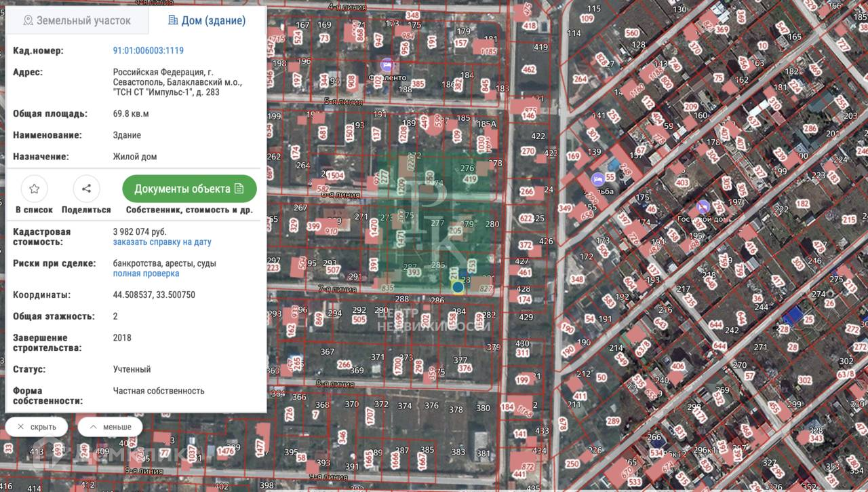The width and height of the screenshot is (868, 492).
Task: Select the risks text банкротства, аресты, суды
Action: click(x=165, y=263)
